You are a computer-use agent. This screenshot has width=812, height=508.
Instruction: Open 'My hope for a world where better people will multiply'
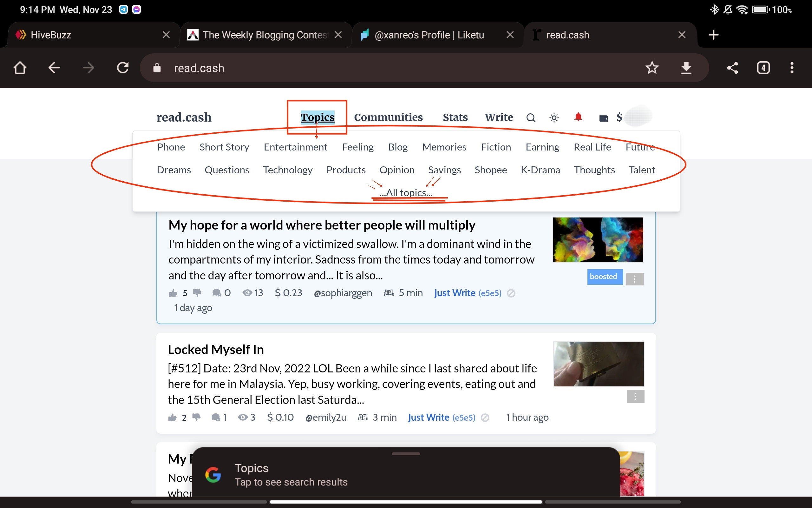point(322,225)
